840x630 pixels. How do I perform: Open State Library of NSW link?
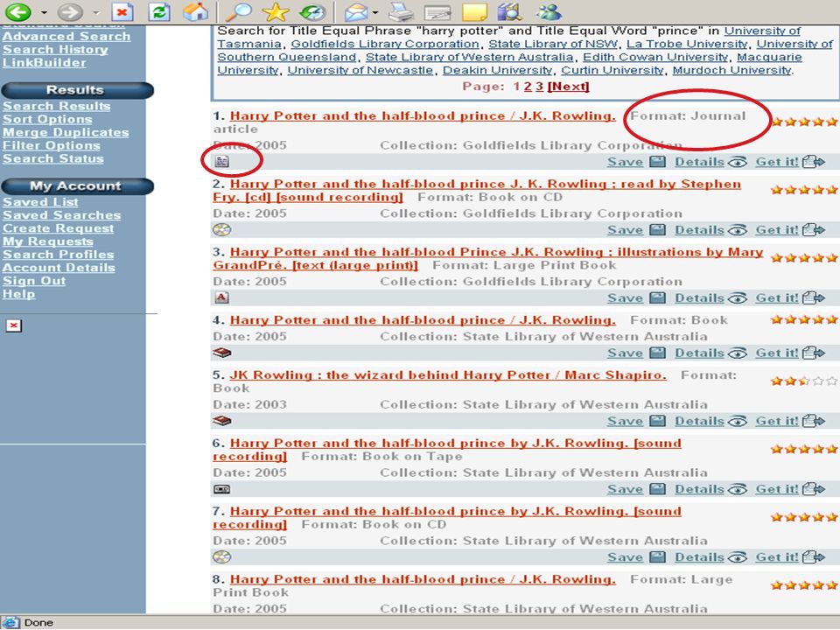pos(553,44)
